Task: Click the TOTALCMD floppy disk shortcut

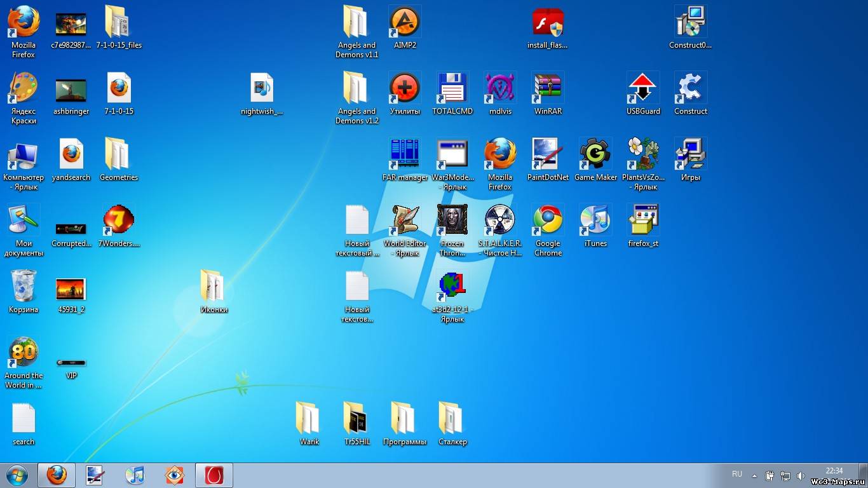Action: 452,89
